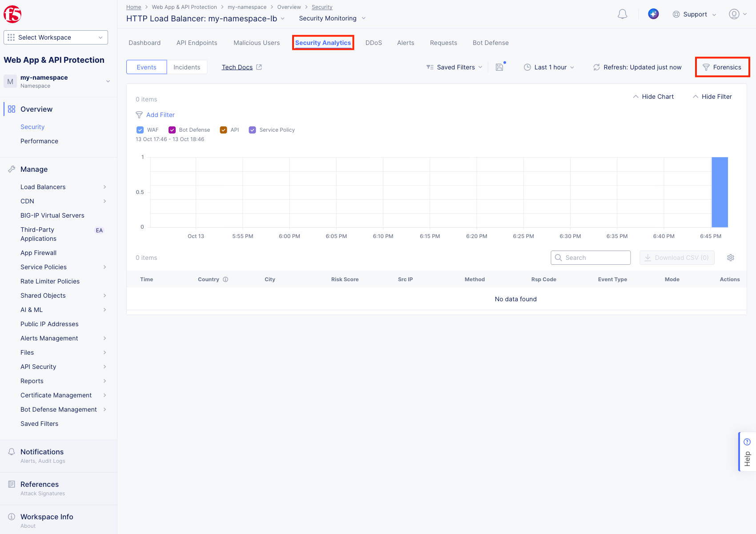
Task: Open the user account avatar menu
Action: pyautogui.click(x=738, y=14)
